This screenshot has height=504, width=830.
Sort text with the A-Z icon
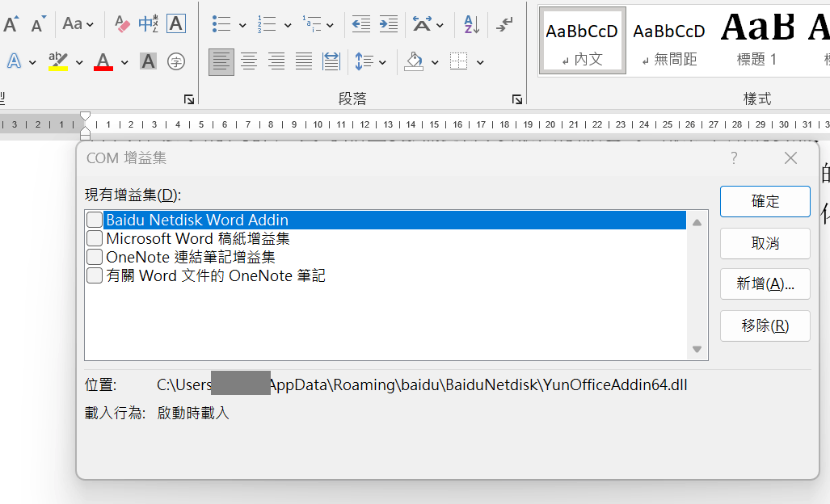(x=471, y=23)
